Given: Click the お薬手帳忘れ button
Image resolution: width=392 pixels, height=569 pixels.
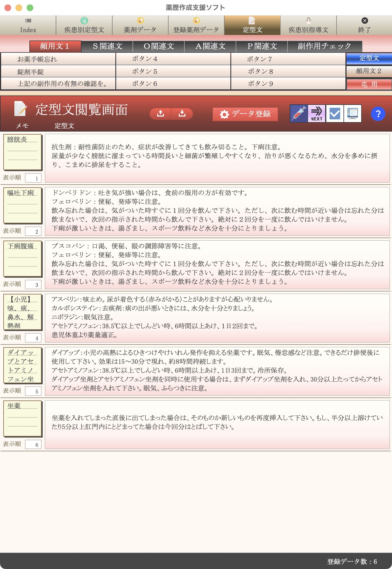Looking at the screenshot, I should pyautogui.click(x=58, y=59).
